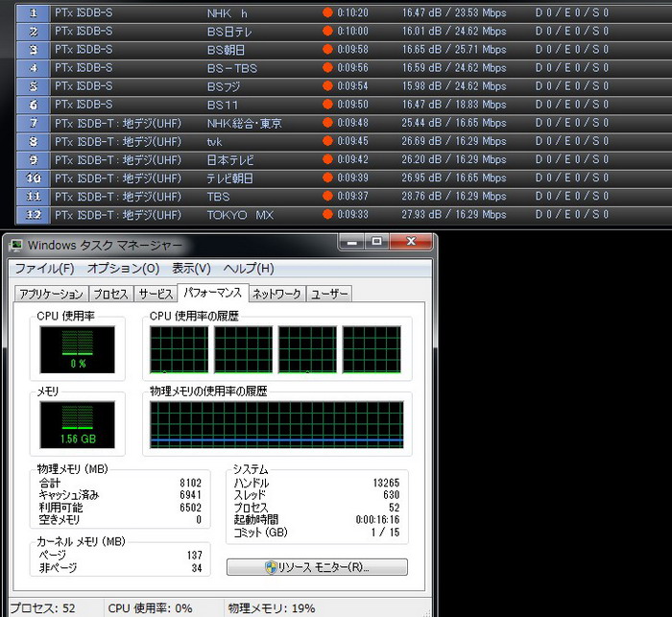Click orange record dot on NHK総合・東京 row
This screenshot has width=672, height=617.
[327, 123]
